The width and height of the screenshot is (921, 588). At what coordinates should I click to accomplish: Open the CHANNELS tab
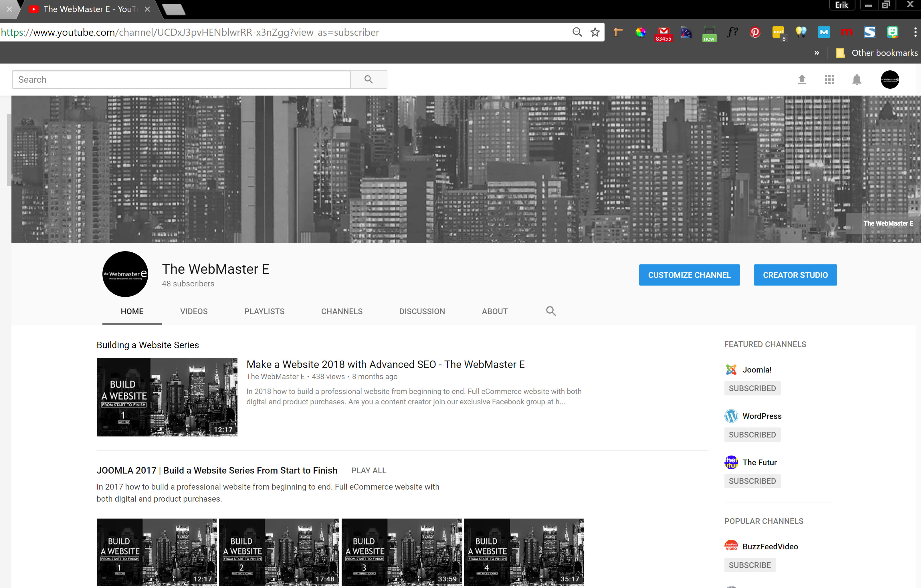click(342, 311)
